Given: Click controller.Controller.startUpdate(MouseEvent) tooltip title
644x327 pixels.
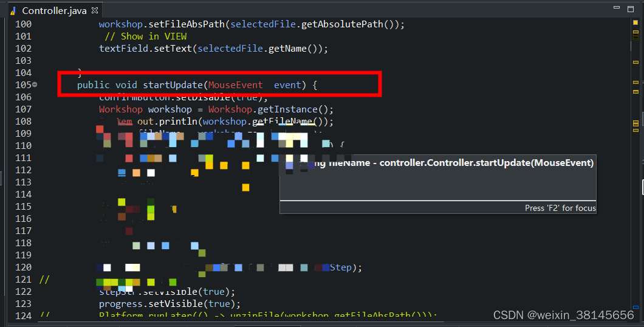Looking at the screenshot, I should coord(486,163).
